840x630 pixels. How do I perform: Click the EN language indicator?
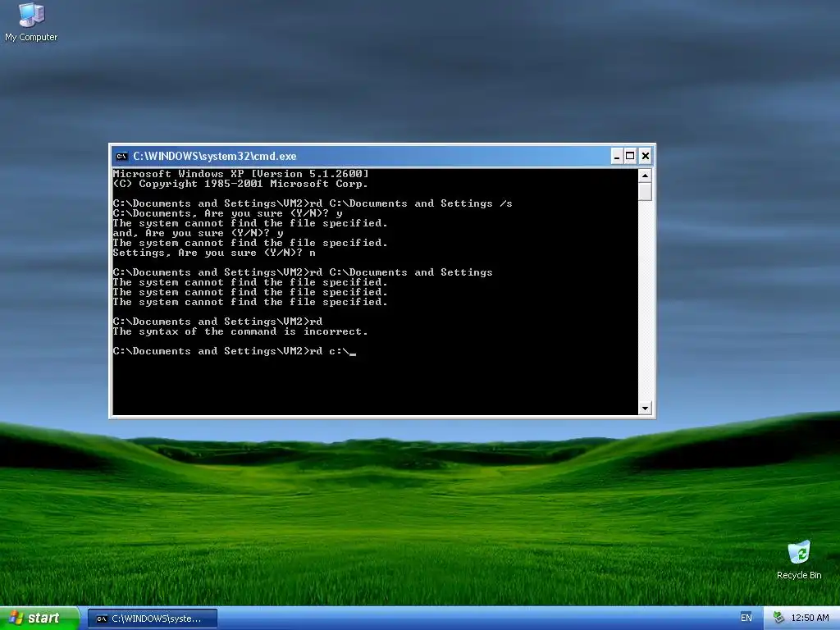[746, 618]
